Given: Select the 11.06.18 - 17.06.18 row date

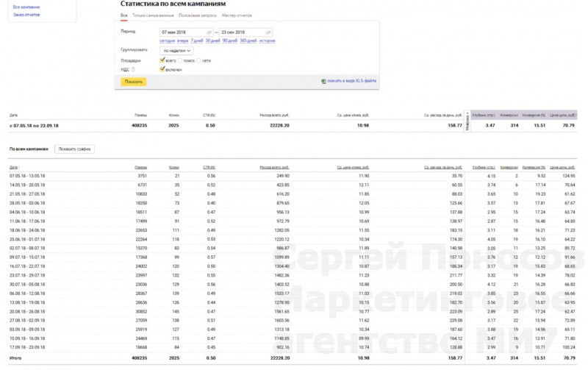Looking at the screenshot, I should coord(27,221).
